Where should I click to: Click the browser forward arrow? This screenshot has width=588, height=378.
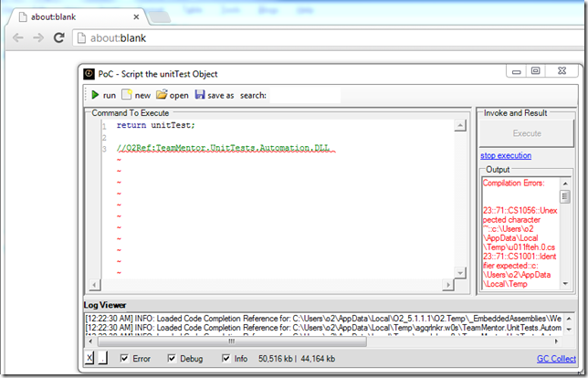[38, 37]
